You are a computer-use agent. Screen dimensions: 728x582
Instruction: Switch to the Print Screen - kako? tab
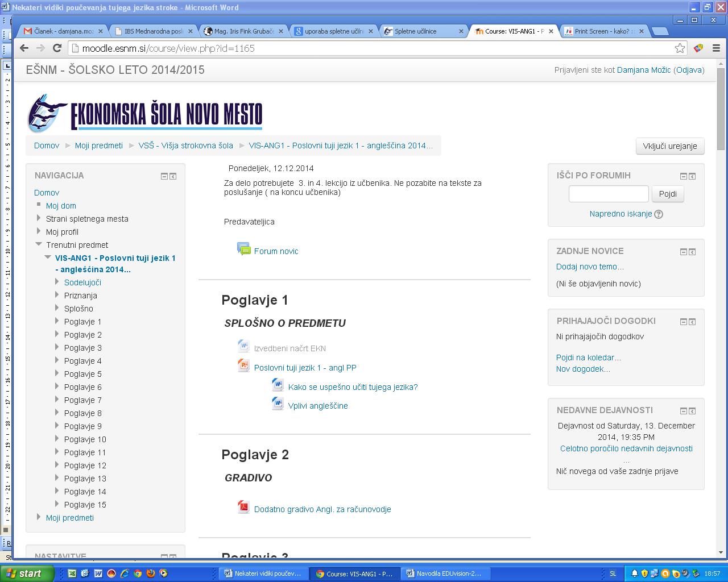click(x=603, y=31)
